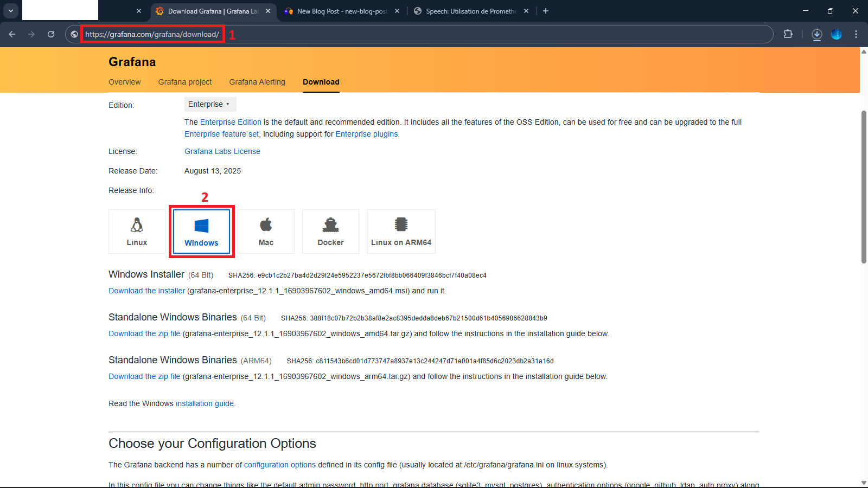Open the browser extensions puzzle icon
The height and width of the screenshot is (488, 868).
[788, 34]
